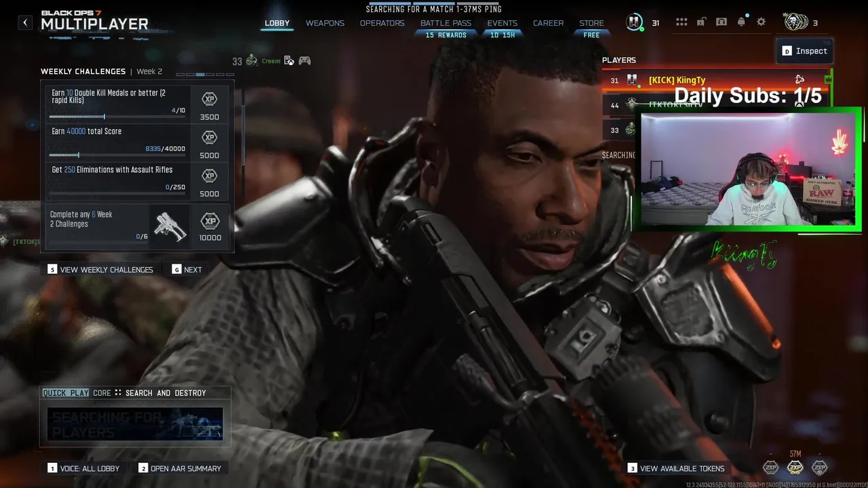
Task: Open the headset channels icon
Action: tap(721, 22)
